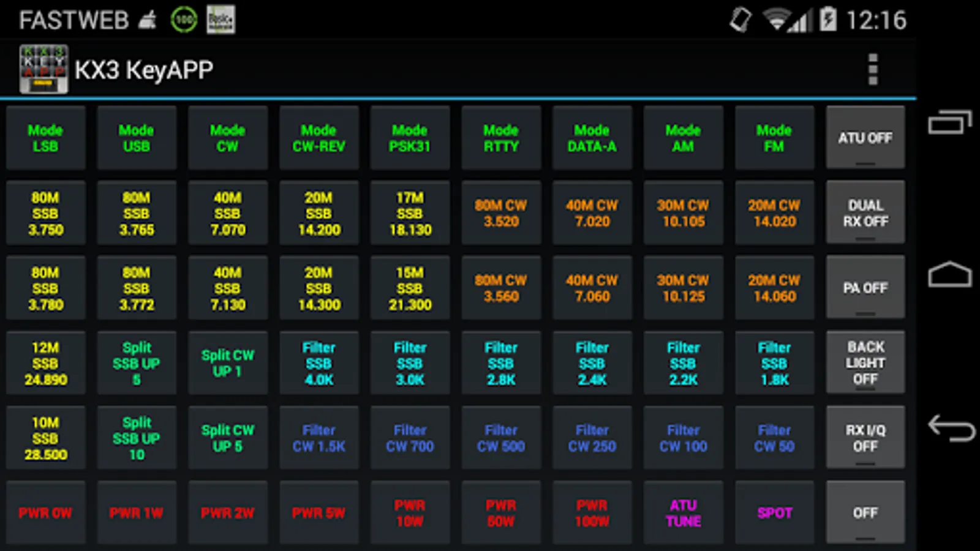980x551 pixels.
Task: Tap the Android back button
Action: tap(951, 427)
